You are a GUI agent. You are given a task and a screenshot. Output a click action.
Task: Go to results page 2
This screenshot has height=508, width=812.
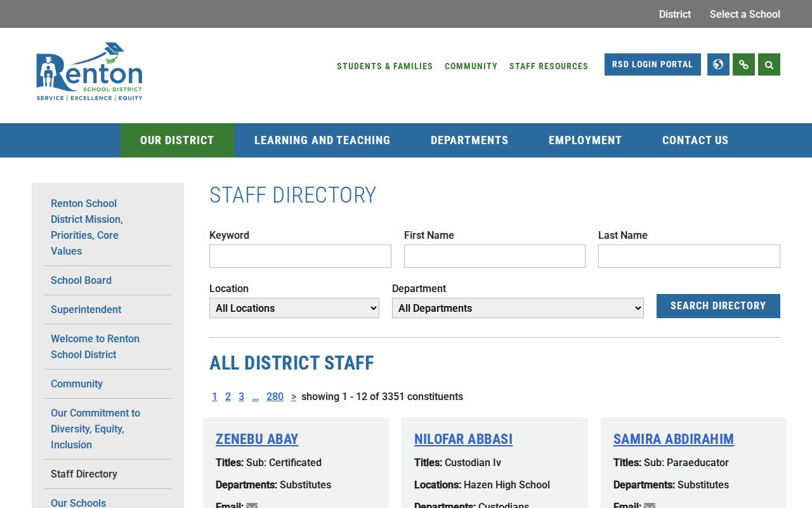pos(228,396)
